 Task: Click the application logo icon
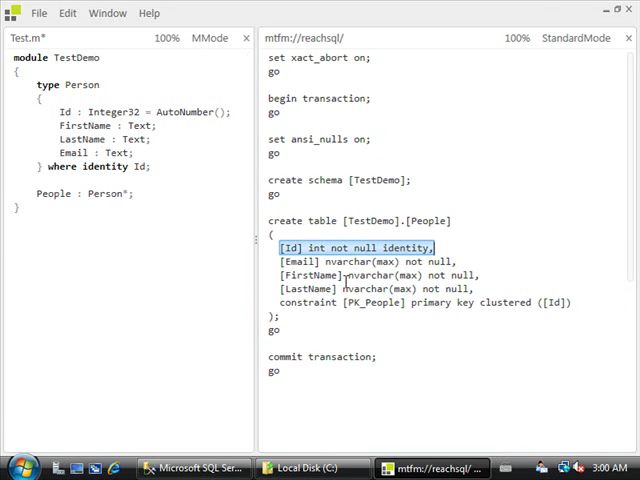(13, 13)
